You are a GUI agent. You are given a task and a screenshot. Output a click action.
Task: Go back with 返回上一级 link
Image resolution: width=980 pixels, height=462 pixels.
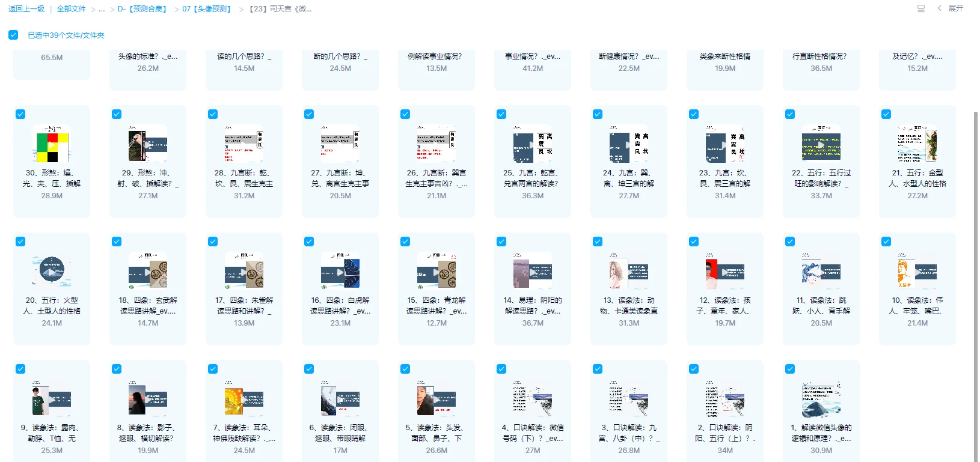click(x=26, y=9)
